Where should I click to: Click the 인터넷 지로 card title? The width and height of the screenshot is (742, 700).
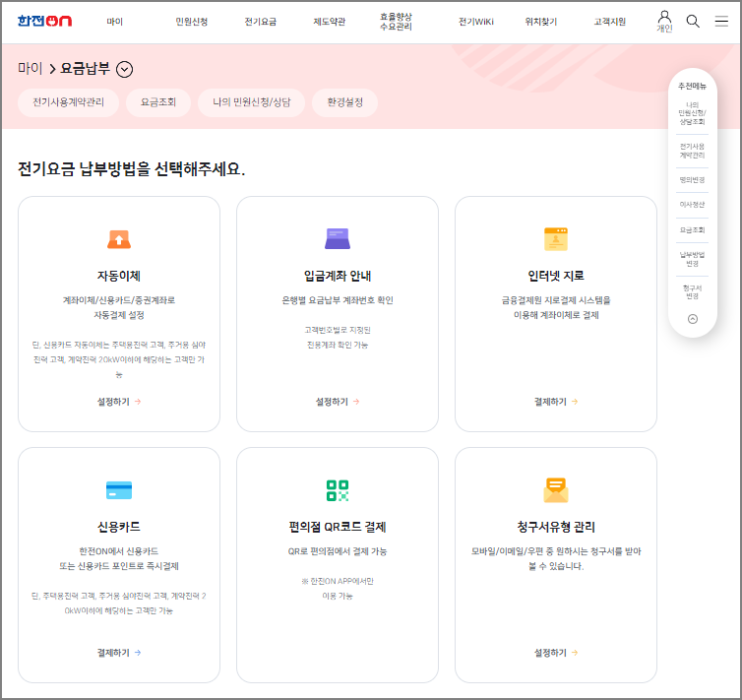(x=556, y=276)
